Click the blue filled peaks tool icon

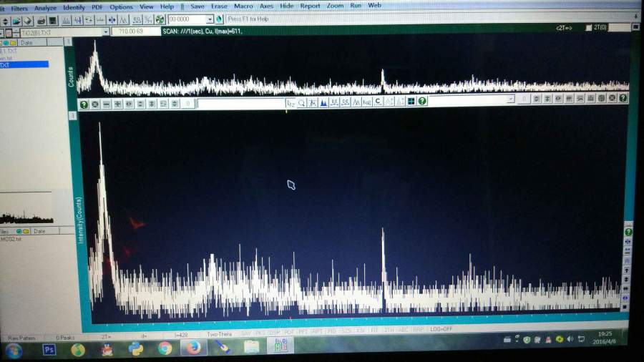coord(323,102)
